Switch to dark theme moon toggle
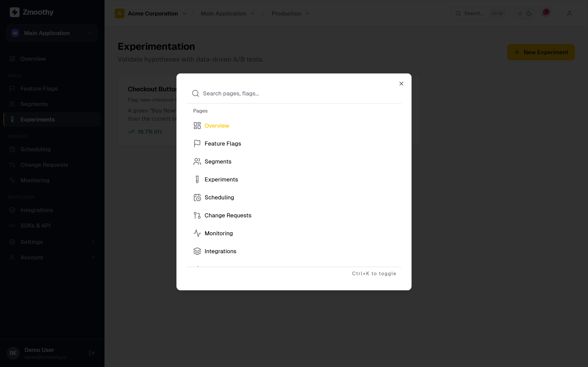Viewport: 588px width, 367px height. 529,13
